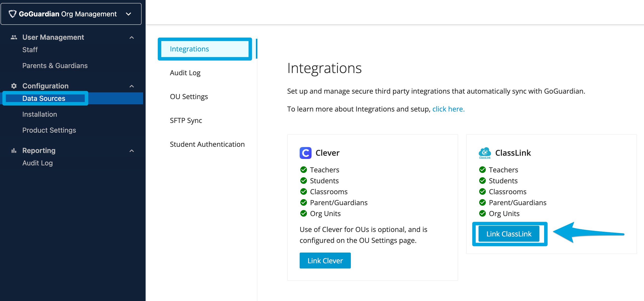Image resolution: width=644 pixels, height=301 pixels.
Task: Collapse the Reporting section chevron
Action: pos(131,151)
